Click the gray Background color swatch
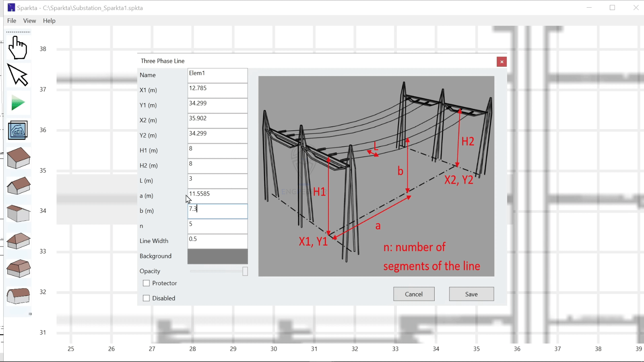Viewport: 644px width, 362px height. (217, 256)
